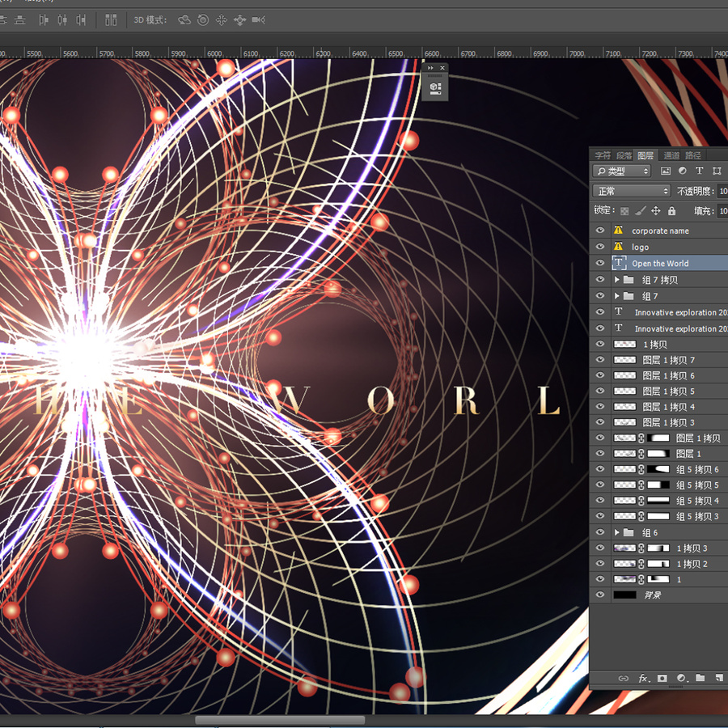Select the 3D zoom camera icon
The height and width of the screenshot is (728, 728).
tap(259, 20)
